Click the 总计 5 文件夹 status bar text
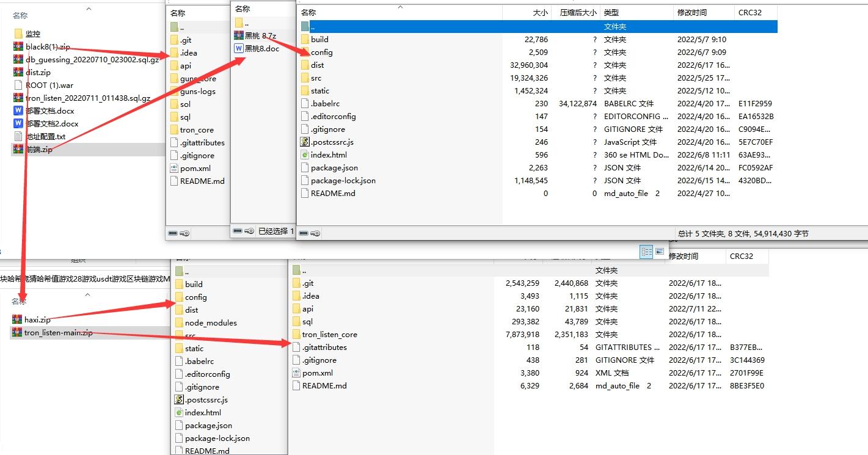Viewport: 868px width, 455px height. [743, 234]
